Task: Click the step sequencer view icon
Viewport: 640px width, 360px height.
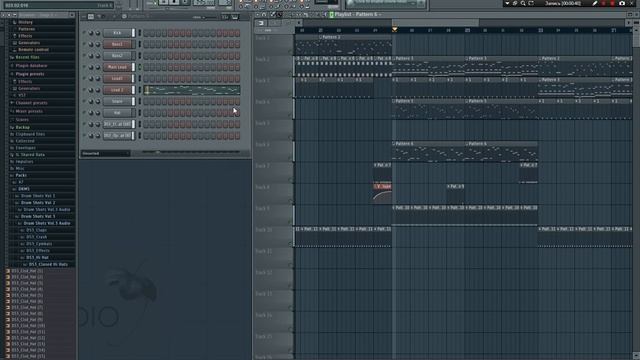Action: (91, 17)
